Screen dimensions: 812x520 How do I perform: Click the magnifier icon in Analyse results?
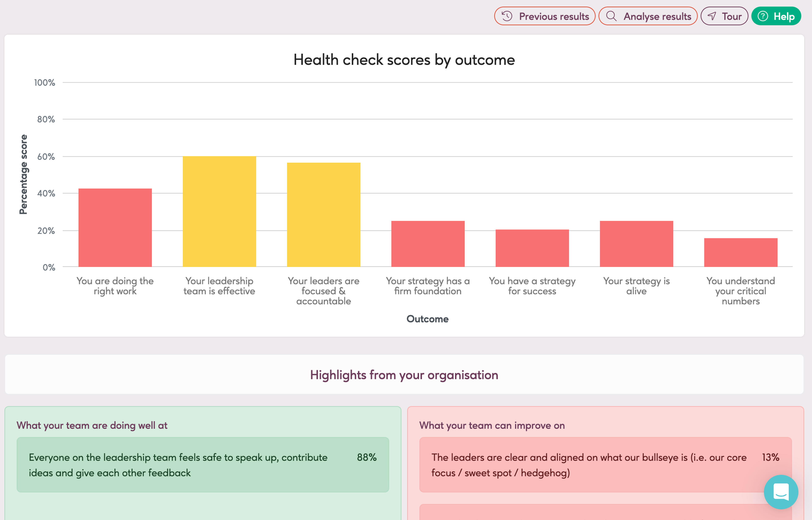tap(611, 16)
